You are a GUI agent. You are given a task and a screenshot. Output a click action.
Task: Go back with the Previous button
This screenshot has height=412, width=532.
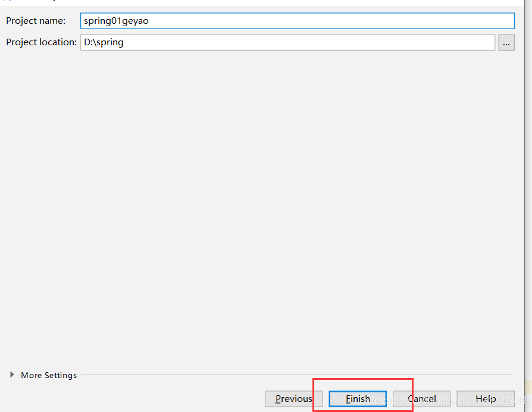[x=293, y=399]
